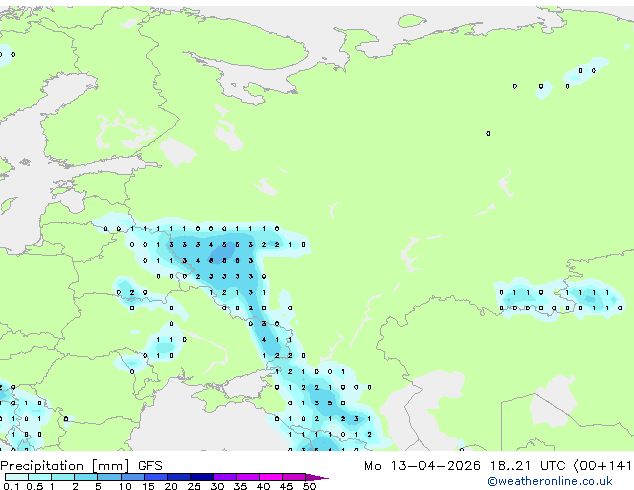Click the '10' legend scale label

(125, 486)
